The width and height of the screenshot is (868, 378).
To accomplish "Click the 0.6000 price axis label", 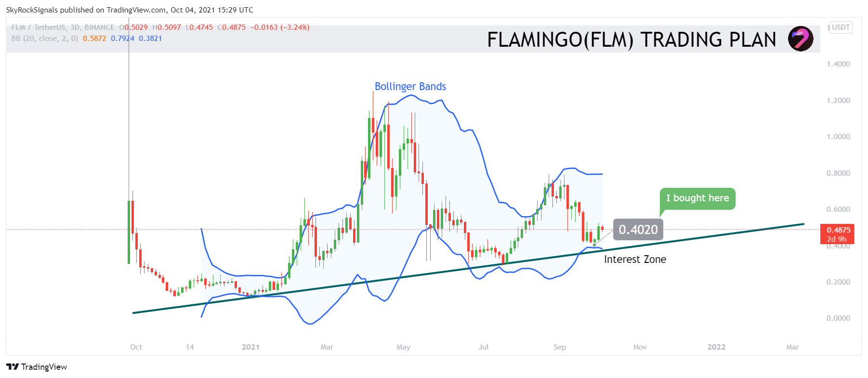I will 838,209.
